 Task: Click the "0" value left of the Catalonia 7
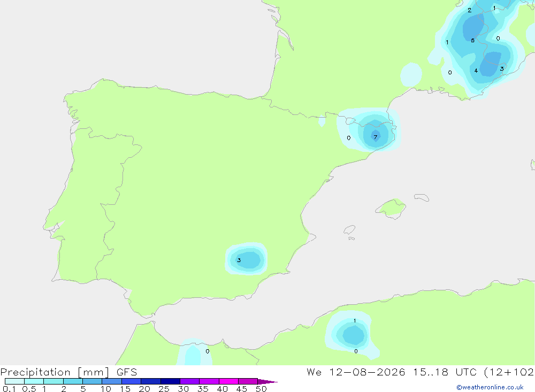[348, 138]
